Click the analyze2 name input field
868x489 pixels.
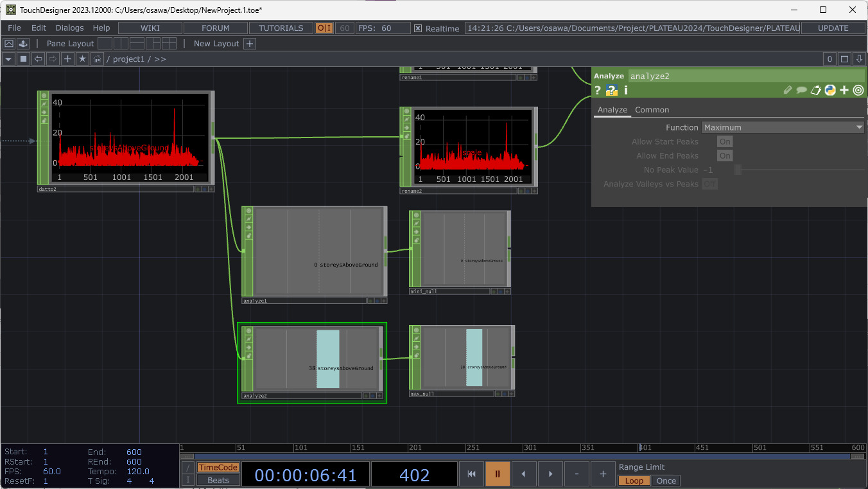coord(747,76)
